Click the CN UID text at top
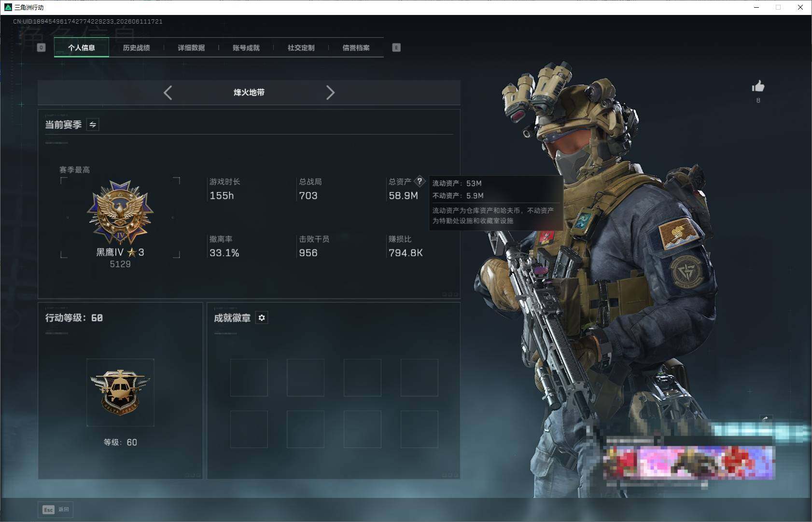 [x=88, y=22]
